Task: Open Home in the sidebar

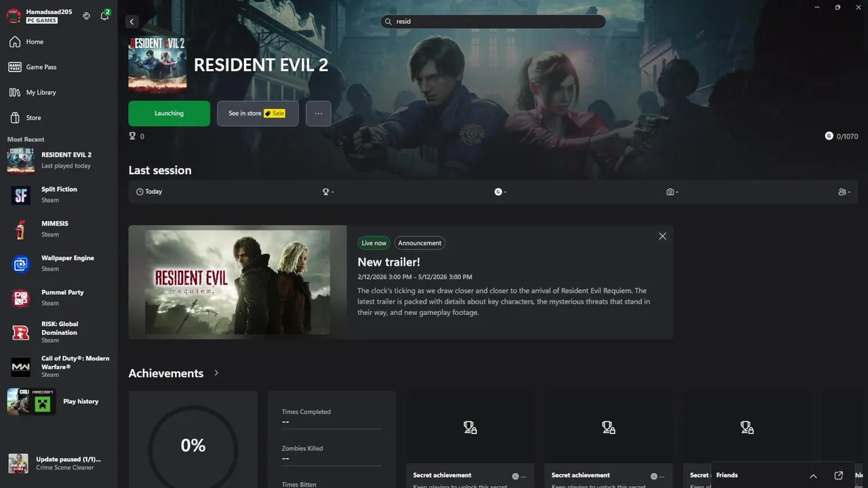Action: (58, 42)
